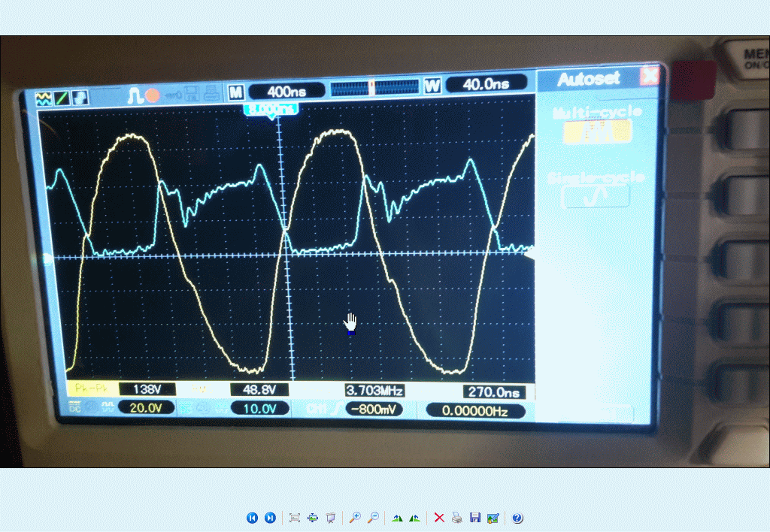This screenshot has height=532, width=770.
Task: Delete the image with the red X
Action: (439, 518)
